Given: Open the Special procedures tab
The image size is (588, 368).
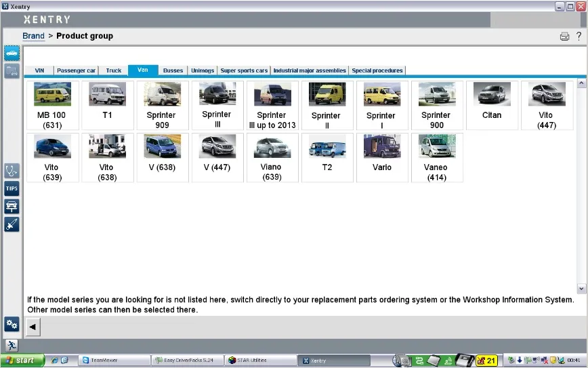Looking at the screenshot, I should pyautogui.click(x=377, y=70).
